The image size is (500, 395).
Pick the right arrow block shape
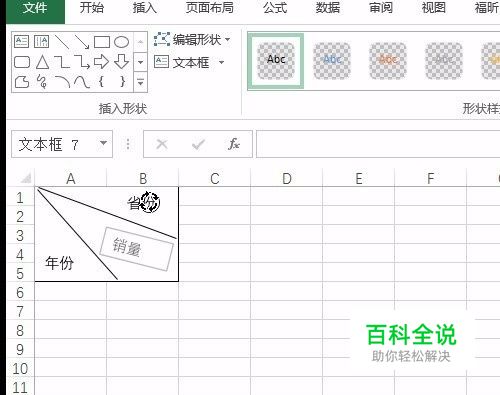coord(101,62)
